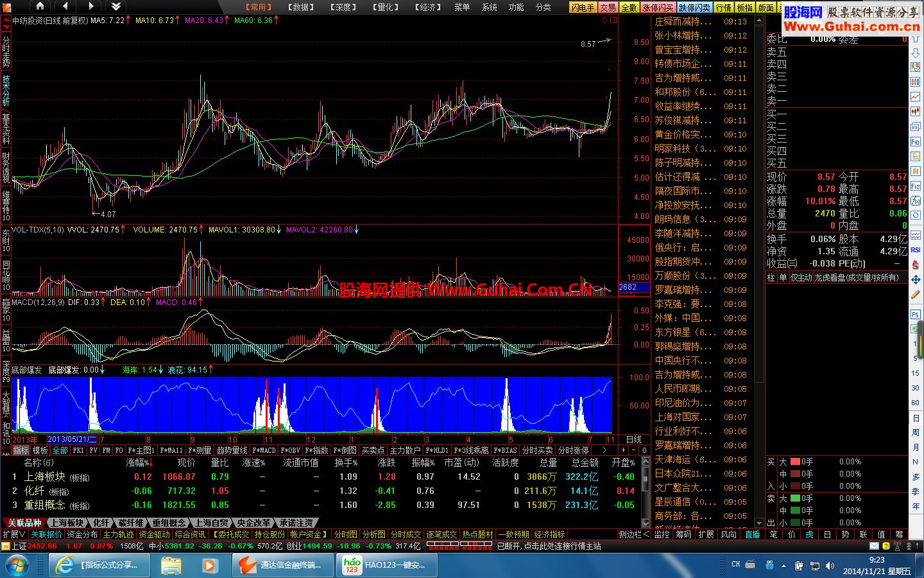
Task: Switch to monthly period 月 in sidebar
Action: tap(916, 448)
